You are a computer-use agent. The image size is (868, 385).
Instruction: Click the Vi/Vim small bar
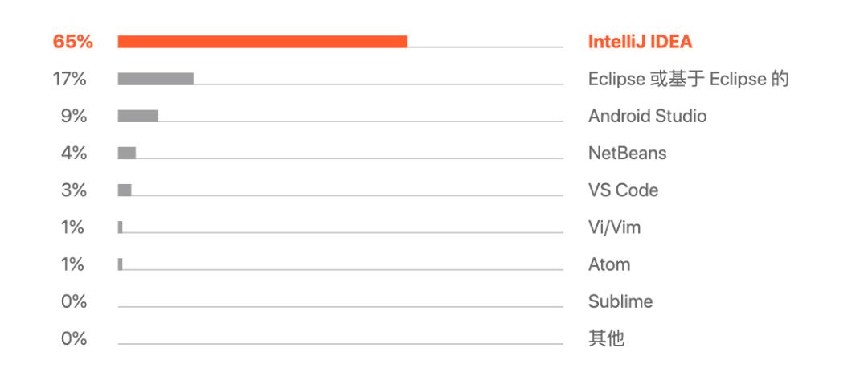120,227
